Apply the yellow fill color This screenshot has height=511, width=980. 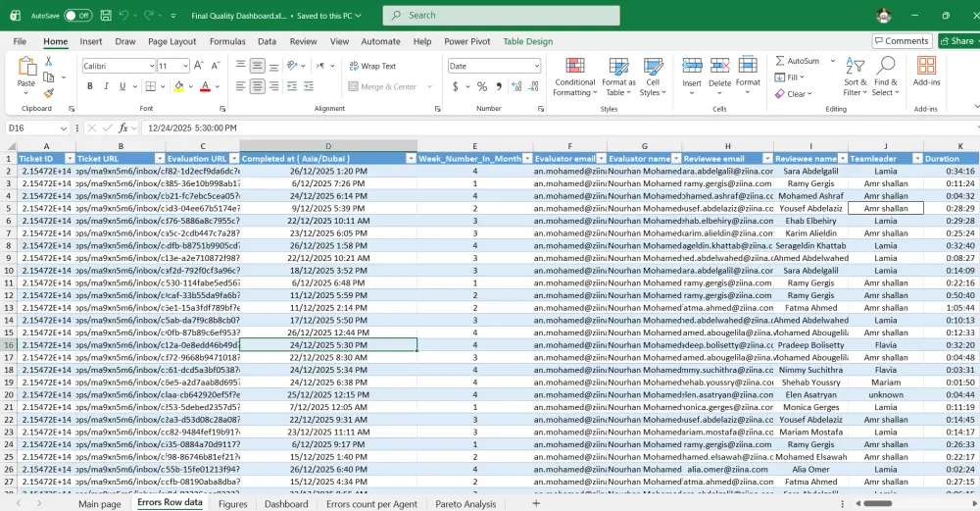coord(178,86)
